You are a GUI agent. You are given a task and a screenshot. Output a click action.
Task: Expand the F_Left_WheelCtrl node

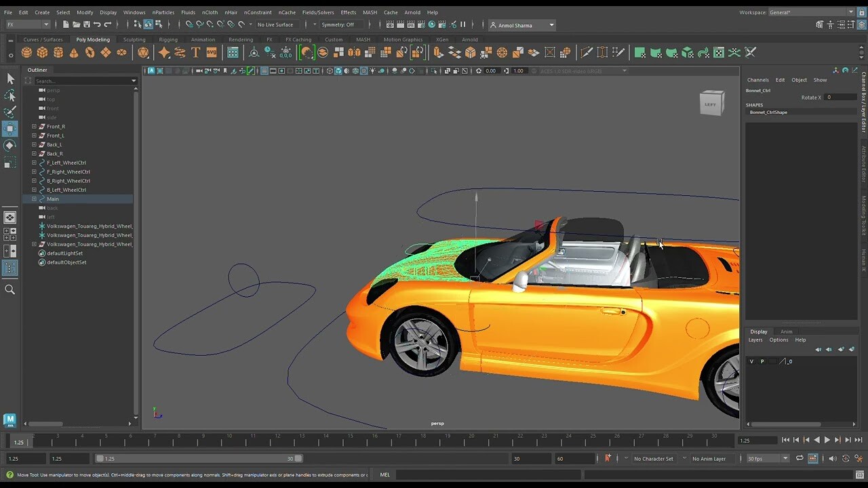[x=34, y=163]
